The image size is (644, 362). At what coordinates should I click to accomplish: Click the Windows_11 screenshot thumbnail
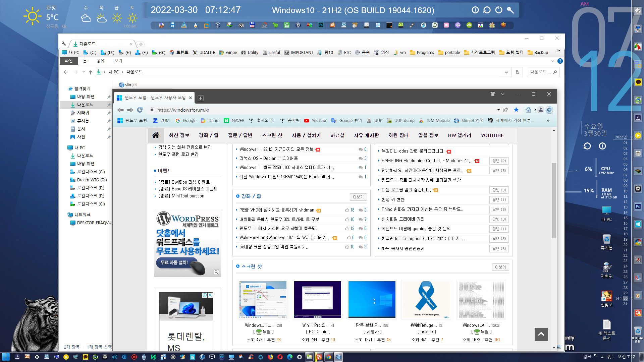click(263, 299)
